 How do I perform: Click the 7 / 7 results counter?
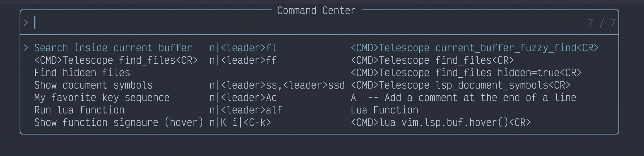602,23
